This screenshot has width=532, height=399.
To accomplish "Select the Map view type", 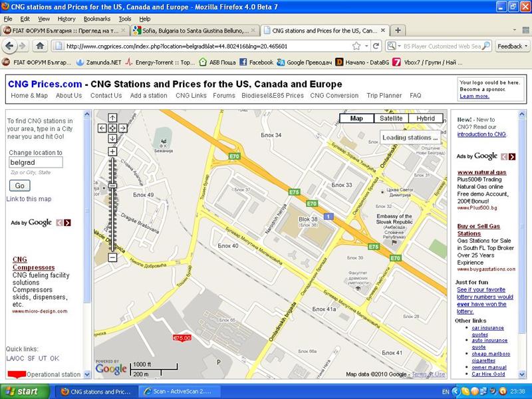I will [x=356, y=118].
